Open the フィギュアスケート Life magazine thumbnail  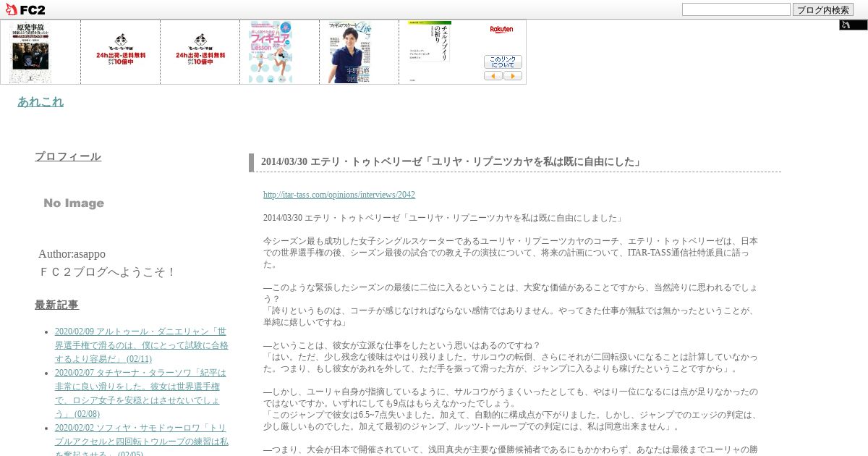coord(349,52)
